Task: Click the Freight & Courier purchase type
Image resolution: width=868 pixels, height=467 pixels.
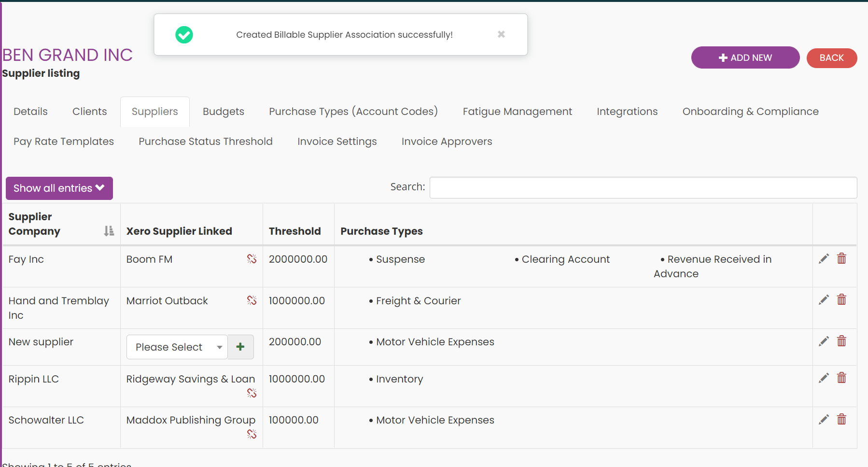Action: (x=418, y=301)
